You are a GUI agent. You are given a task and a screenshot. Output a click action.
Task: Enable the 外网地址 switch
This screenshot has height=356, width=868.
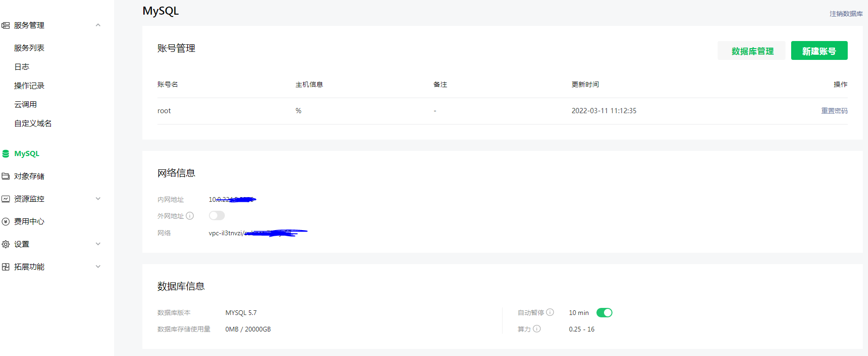[217, 215]
